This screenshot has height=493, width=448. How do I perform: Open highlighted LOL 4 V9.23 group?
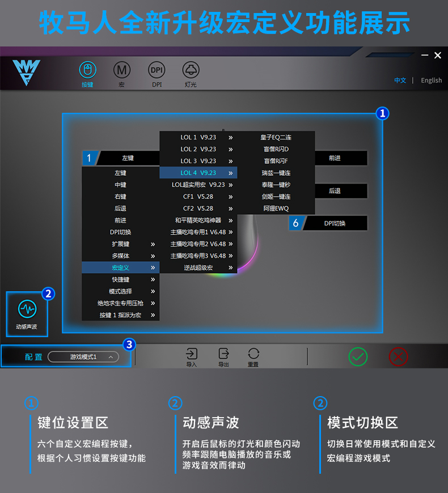[198, 173]
